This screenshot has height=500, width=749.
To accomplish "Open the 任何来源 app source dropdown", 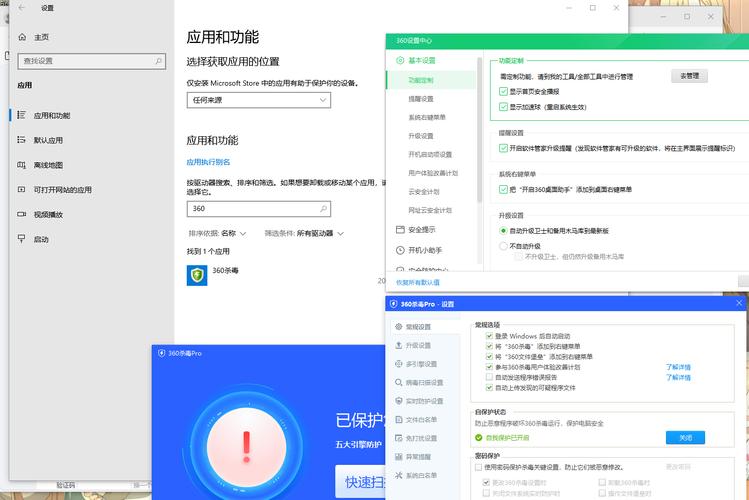I will pyautogui.click(x=258, y=100).
